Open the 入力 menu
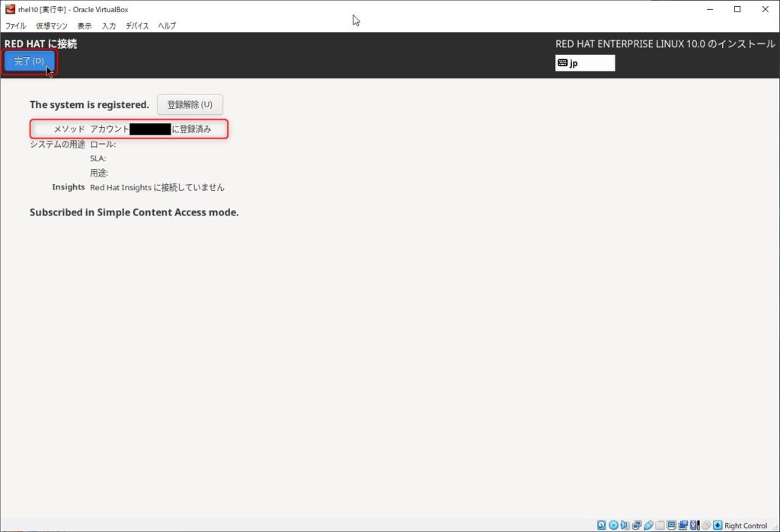 click(x=109, y=26)
